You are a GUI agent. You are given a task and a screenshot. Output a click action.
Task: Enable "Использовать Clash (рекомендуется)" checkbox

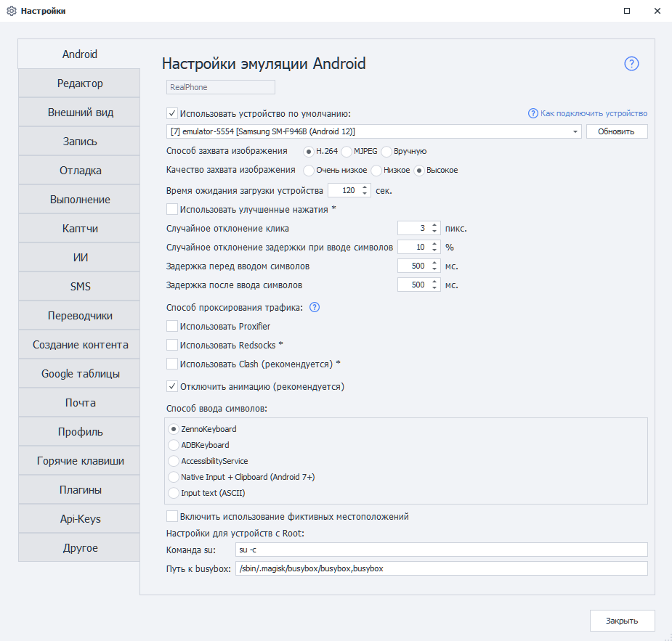coord(172,364)
